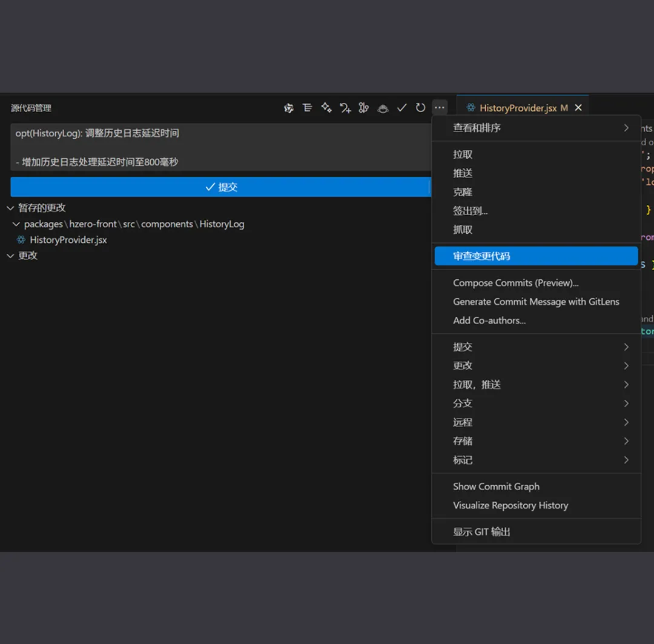Open the 查看和排序 submenu

coord(537,128)
